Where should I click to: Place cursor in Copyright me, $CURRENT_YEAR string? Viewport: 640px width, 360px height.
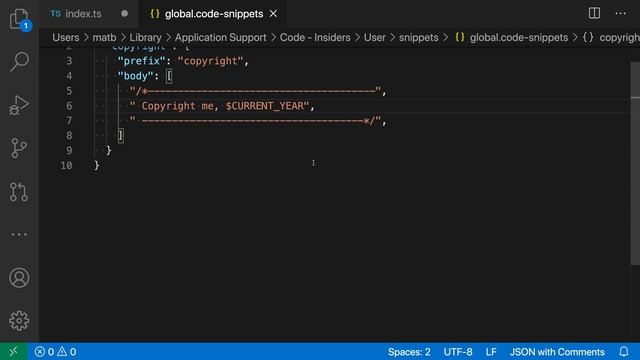tap(220, 106)
